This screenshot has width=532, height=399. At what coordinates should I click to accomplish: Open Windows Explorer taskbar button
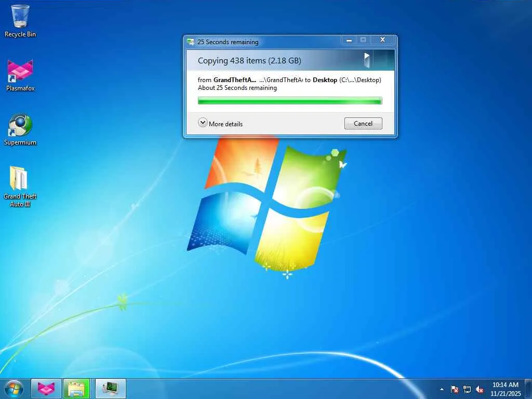pos(76,389)
